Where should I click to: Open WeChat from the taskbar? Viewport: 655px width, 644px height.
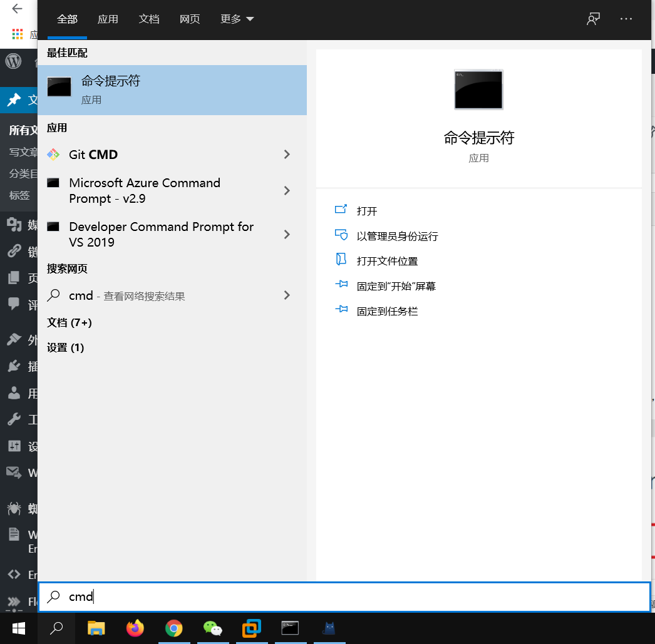click(x=213, y=628)
